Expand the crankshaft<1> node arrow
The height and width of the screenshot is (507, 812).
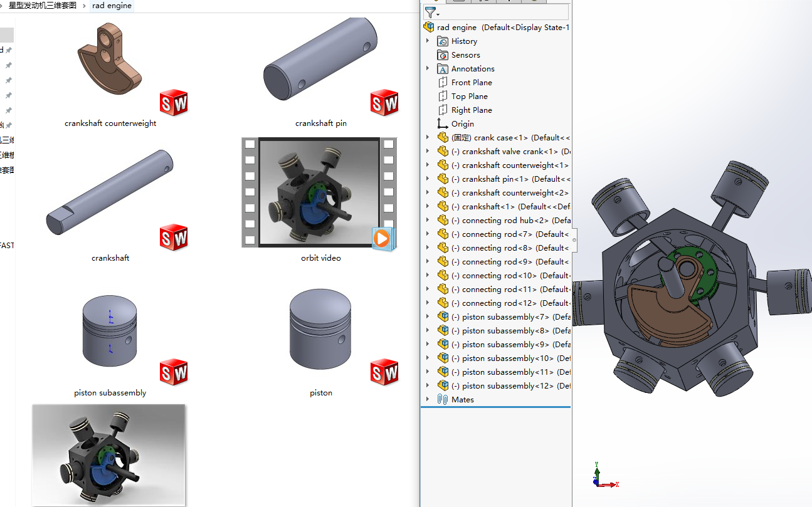tap(428, 206)
